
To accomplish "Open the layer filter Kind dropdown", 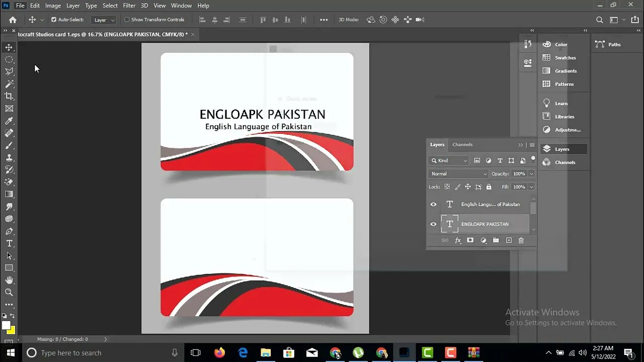I will 449,160.
